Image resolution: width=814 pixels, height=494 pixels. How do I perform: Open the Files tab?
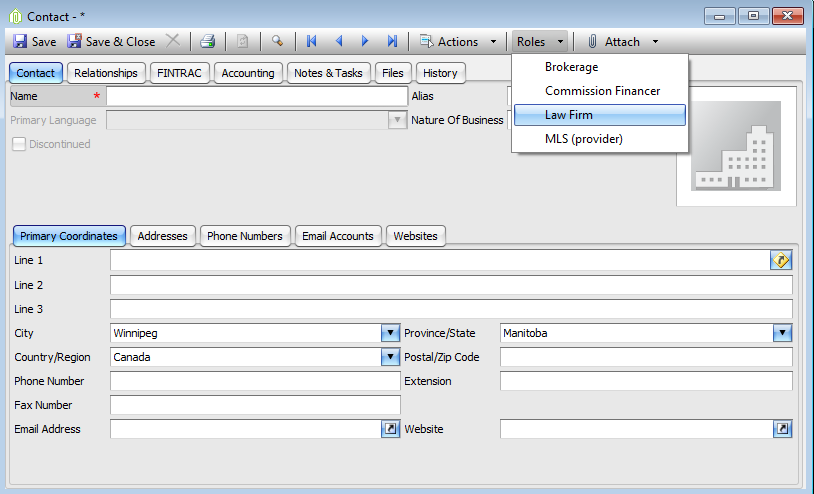392,73
